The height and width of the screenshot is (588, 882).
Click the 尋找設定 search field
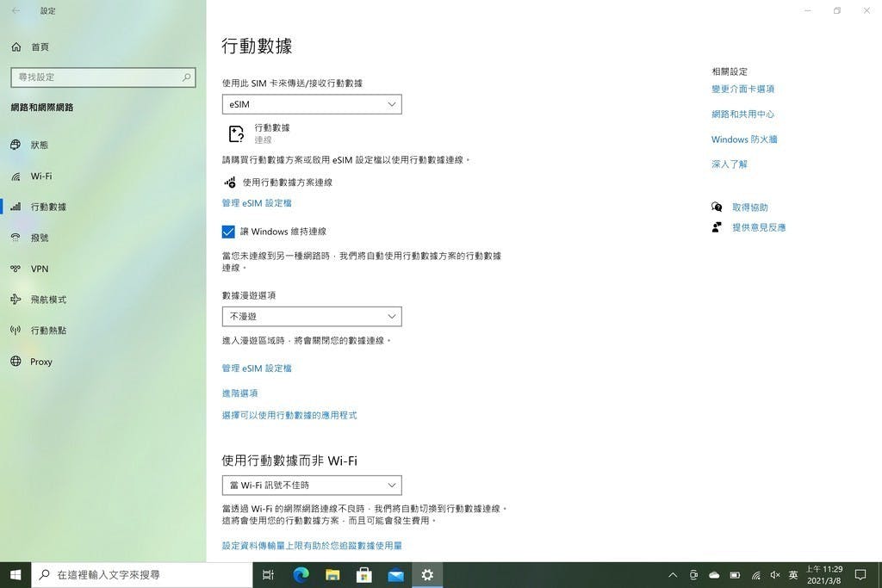click(x=103, y=77)
